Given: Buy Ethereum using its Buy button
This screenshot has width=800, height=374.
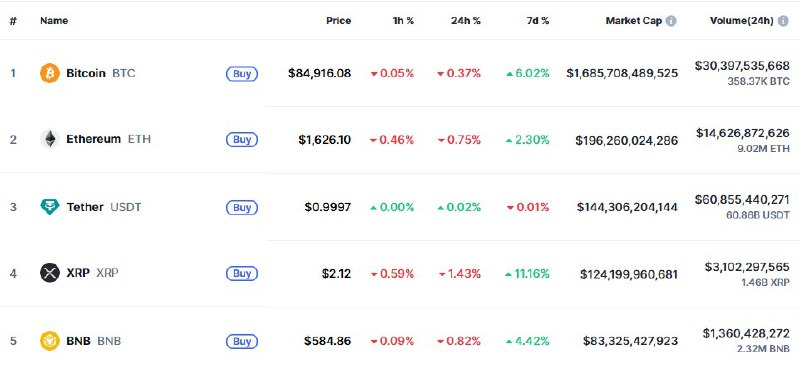Looking at the screenshot, I should 242,139.
